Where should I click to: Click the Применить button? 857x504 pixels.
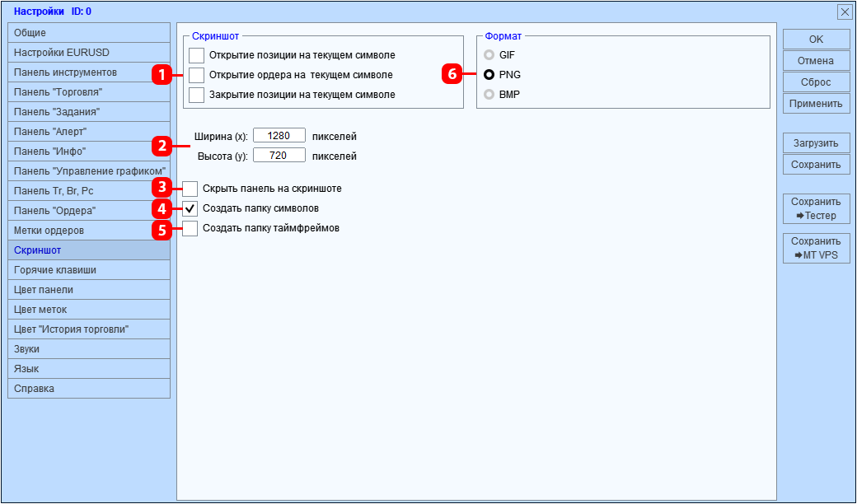[816, 104]
